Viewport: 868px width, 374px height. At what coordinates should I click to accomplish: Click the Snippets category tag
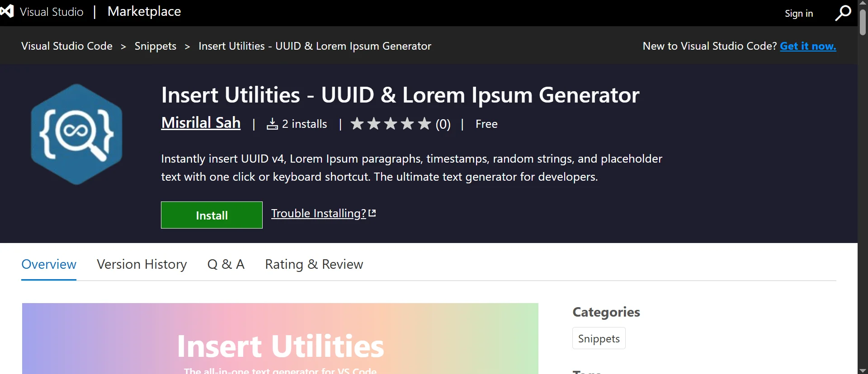(x=599, y=338)
